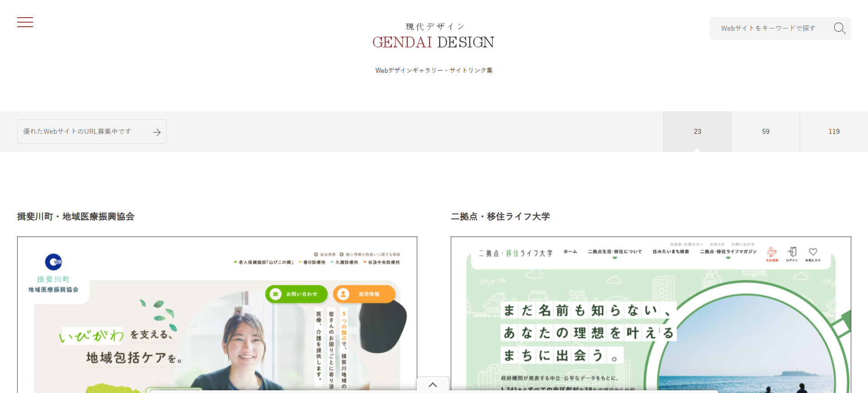Expand 二拠点・移住ライフマガジン menu in preview

(728, 252)
